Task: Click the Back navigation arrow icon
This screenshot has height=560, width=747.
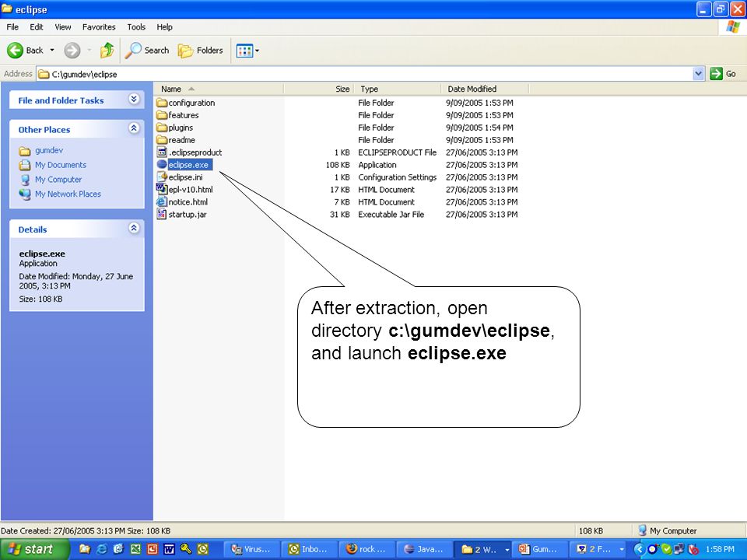Action: (15, 50)
